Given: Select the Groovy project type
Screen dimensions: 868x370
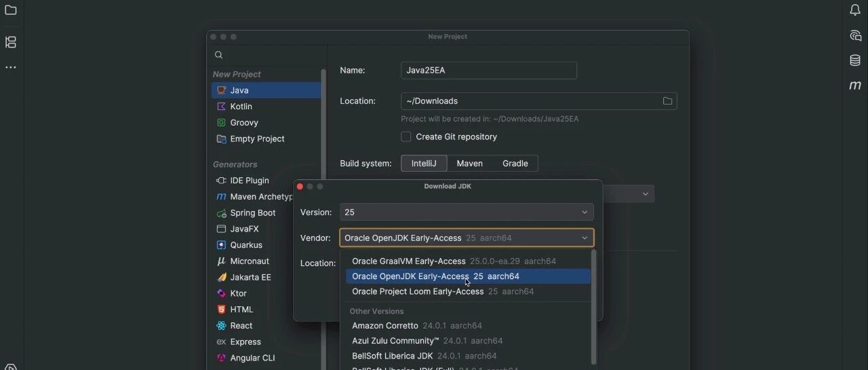Looking at the screenshot, I should 266,123.
